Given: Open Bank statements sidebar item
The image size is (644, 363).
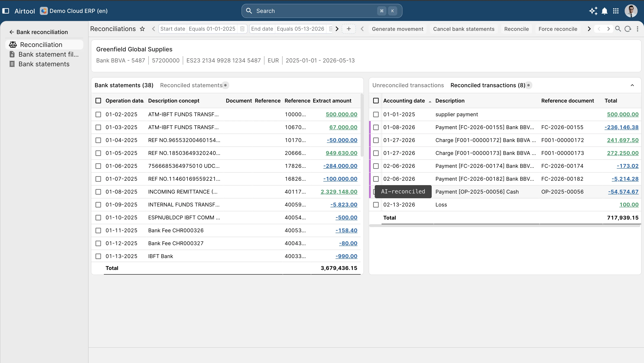Looking at the screenshot, I should (x=44, y=64).
